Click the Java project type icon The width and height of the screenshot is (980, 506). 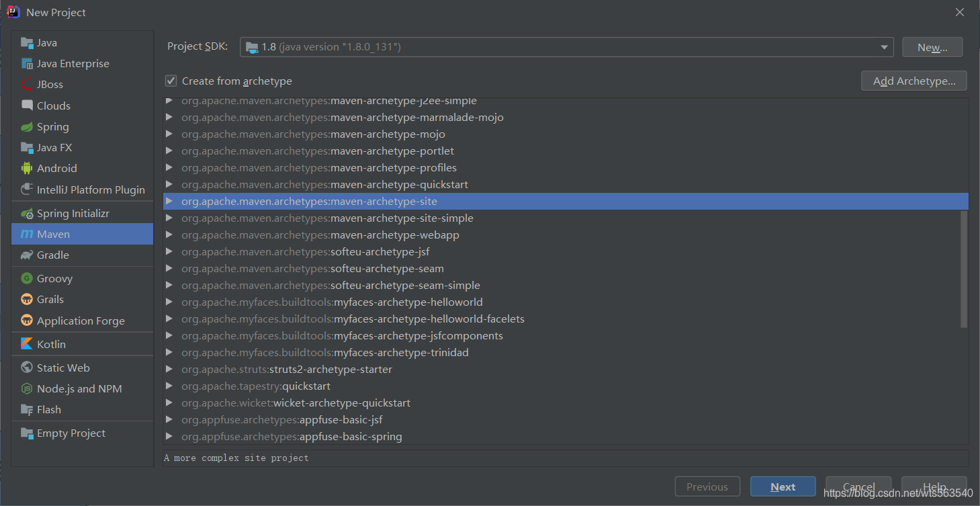(27, 43)
